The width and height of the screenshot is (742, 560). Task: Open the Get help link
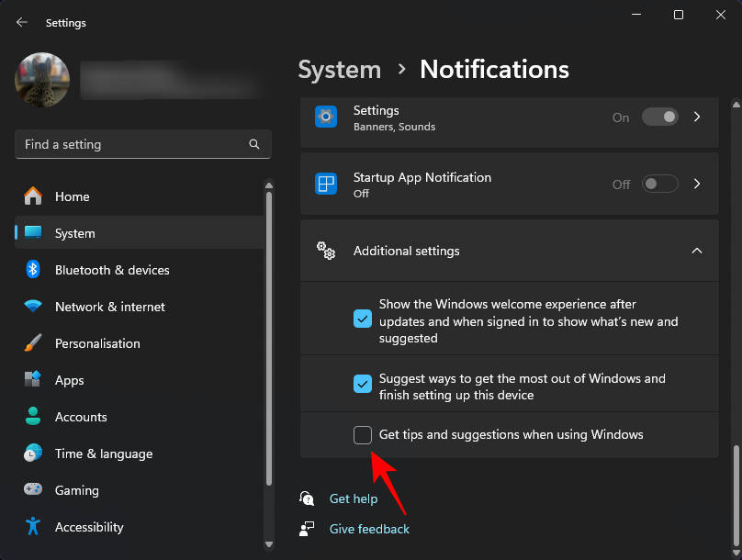pos(354,498)
